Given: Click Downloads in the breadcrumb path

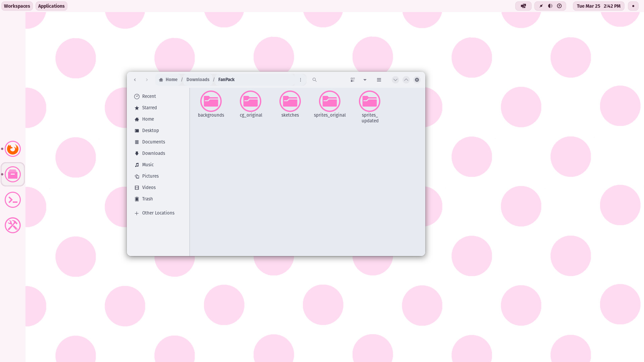Looking at the screenshot, I should 198,79.
